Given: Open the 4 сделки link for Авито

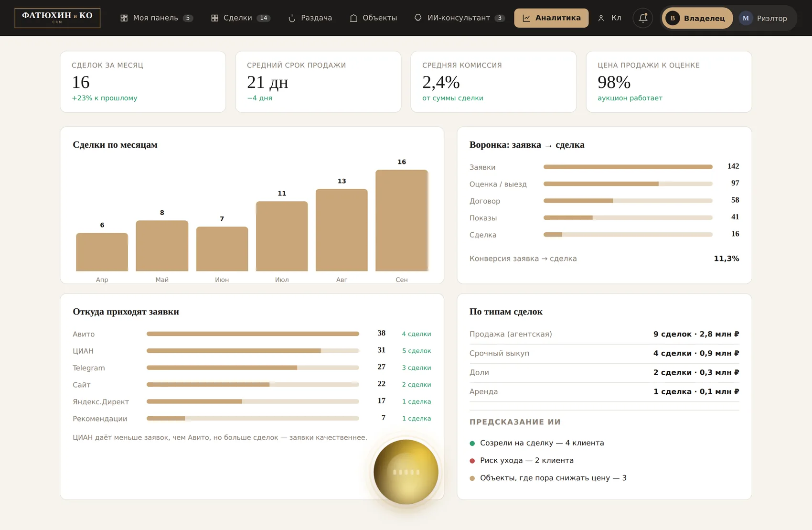Looking at the screenshot, I should point(417,334).
